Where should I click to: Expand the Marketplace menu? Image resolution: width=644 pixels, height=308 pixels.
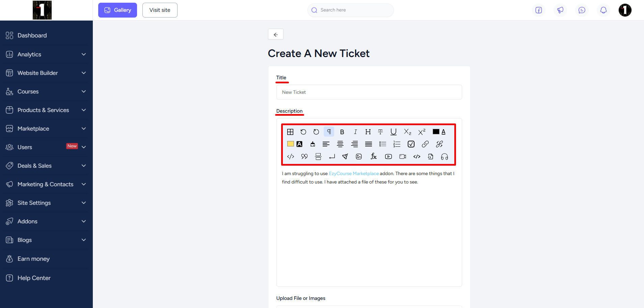click(46, 129)
